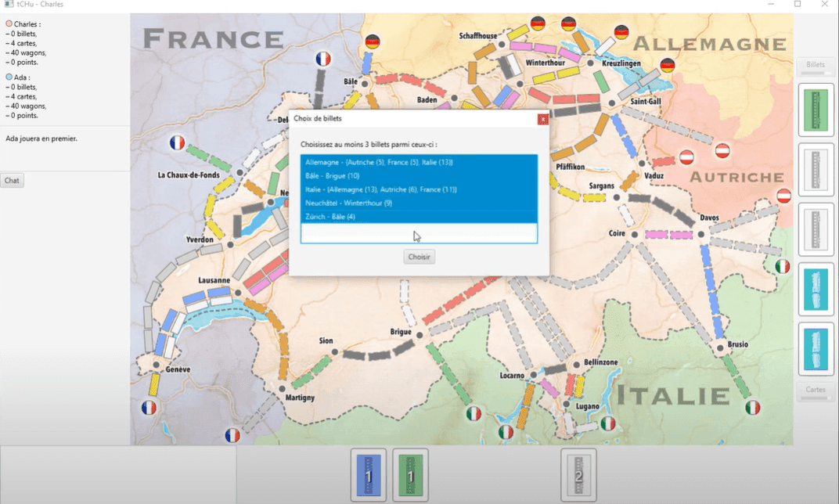
Task: Claim the pink route between Locarno and Lugano
Action: (x=549, y=388)
